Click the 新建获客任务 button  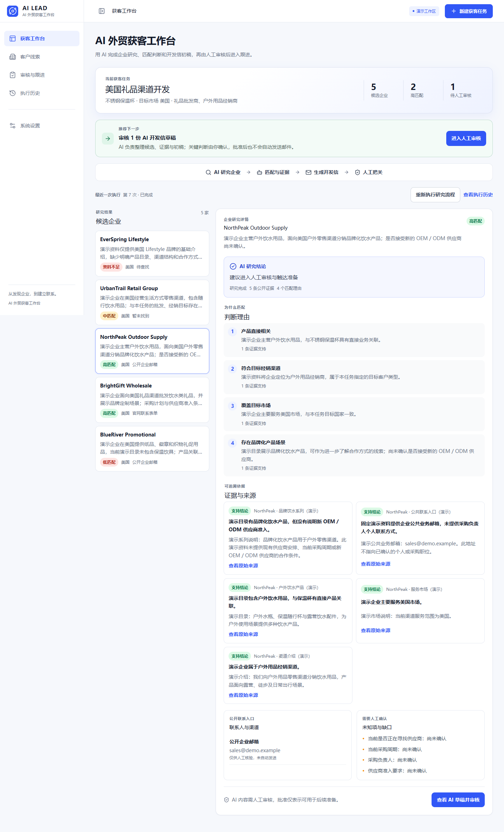(x=469, y=11)
